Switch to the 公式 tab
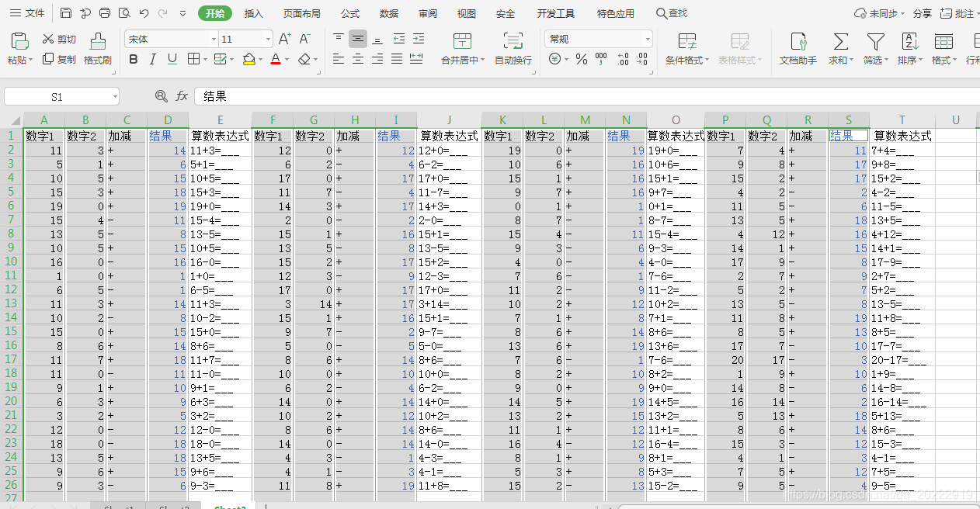980x509 pixels. click(x=350, y=13)
